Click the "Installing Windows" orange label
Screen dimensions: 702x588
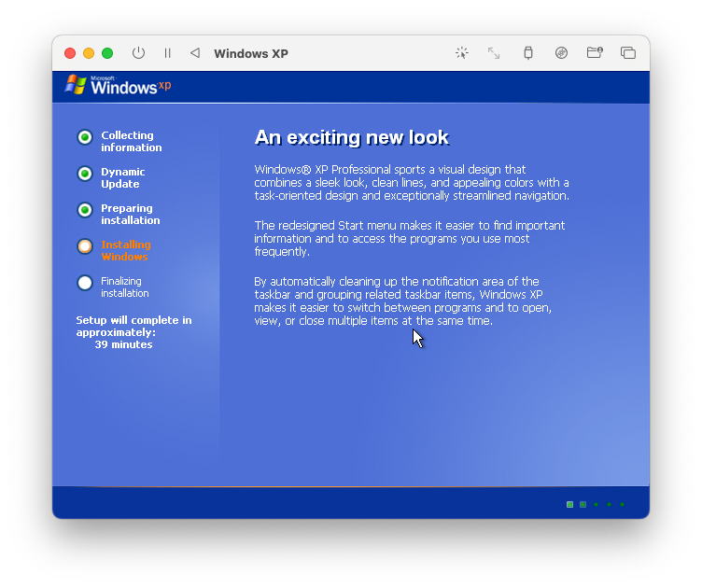coord(126,250)
